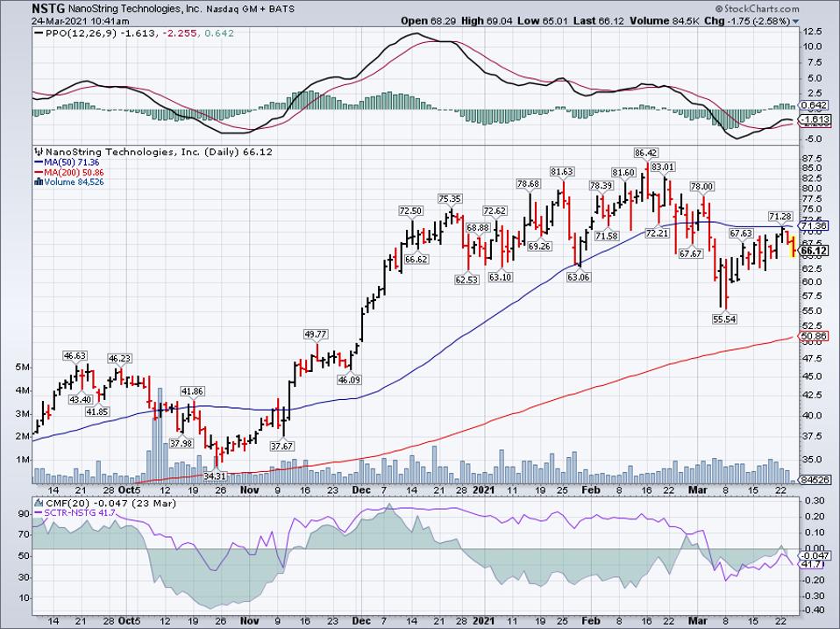
Task: Click the 55.54 low price label
Action: tap(724, 319)
